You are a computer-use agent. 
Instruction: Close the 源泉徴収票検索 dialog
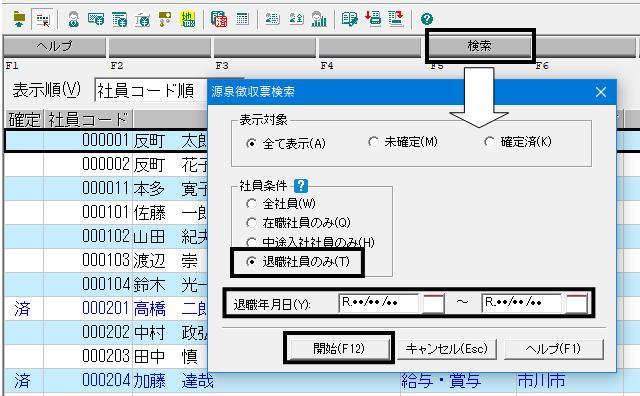click(600, 92)
